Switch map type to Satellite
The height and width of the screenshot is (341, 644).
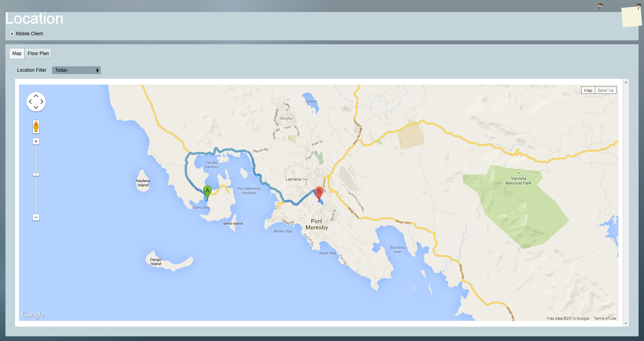point(606,90)
